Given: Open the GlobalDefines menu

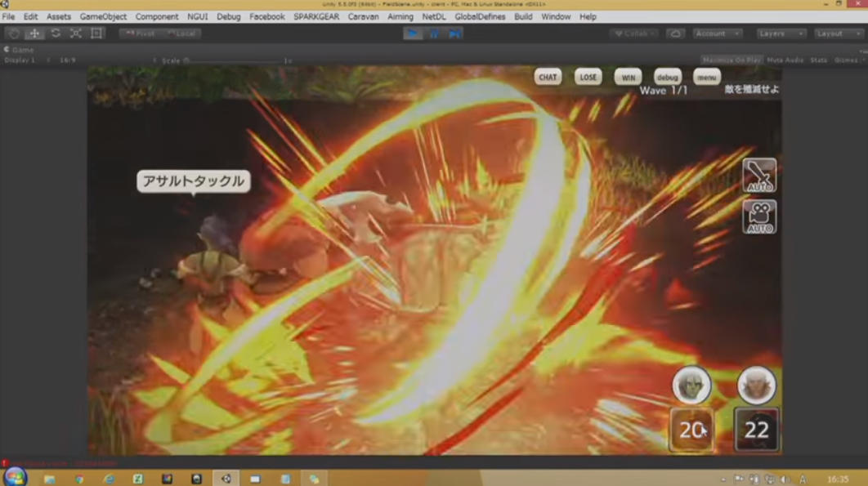Looking at the screenshot, I should point(480,16).
